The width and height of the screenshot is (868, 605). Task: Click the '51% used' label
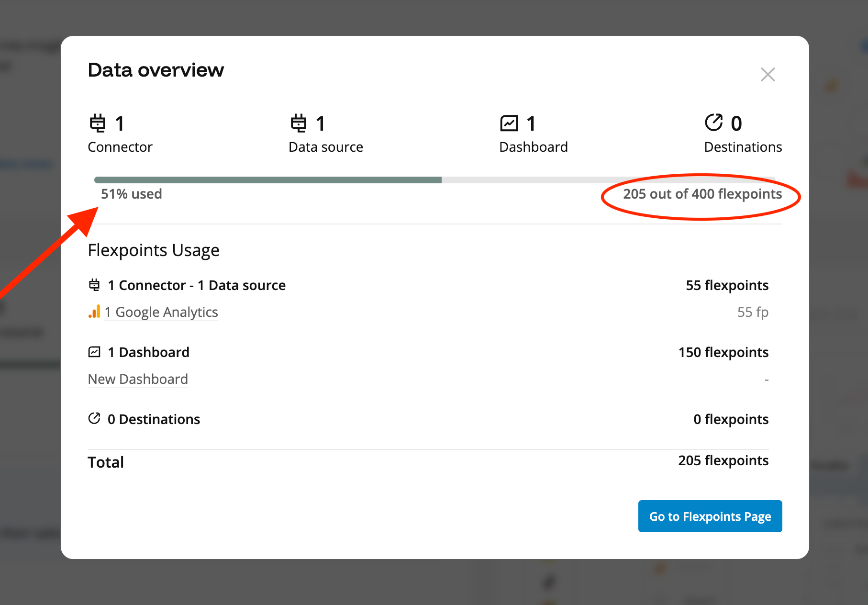pos(131,194)
